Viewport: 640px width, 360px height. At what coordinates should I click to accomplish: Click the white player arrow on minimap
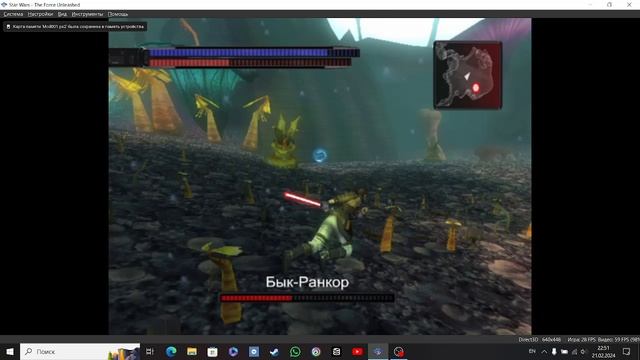tap(467, 76)
